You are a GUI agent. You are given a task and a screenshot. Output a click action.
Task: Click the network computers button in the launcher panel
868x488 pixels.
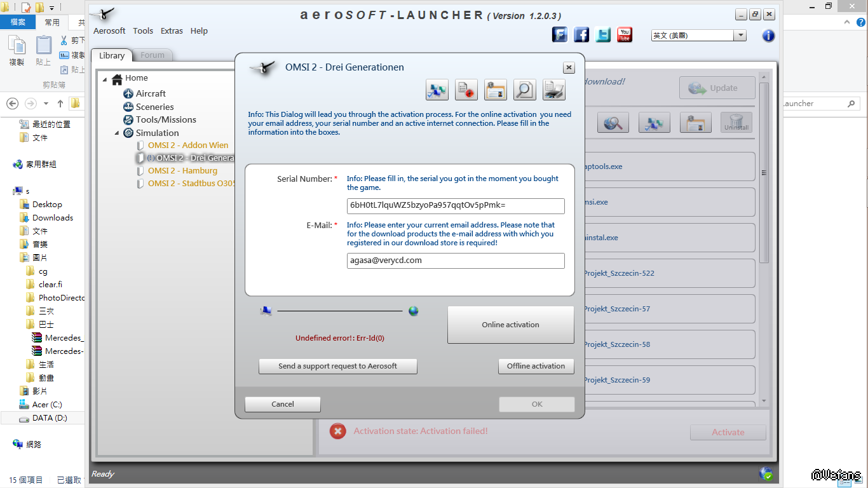(x=654, y=123)
